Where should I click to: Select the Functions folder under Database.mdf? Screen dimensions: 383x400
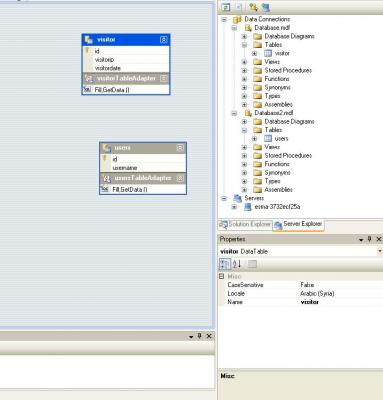pos(277,79)
